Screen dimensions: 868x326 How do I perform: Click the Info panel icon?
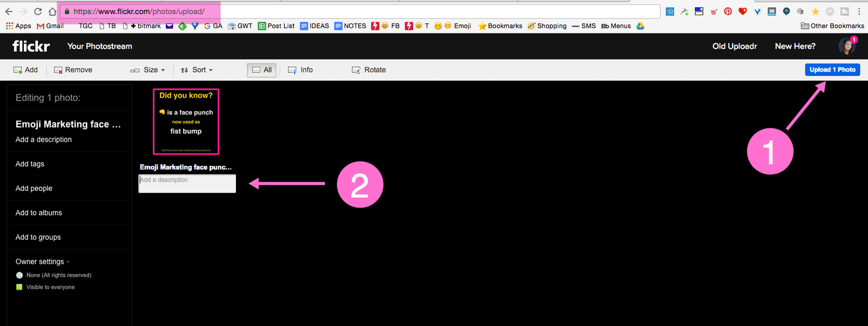click(x=292, y=70)
